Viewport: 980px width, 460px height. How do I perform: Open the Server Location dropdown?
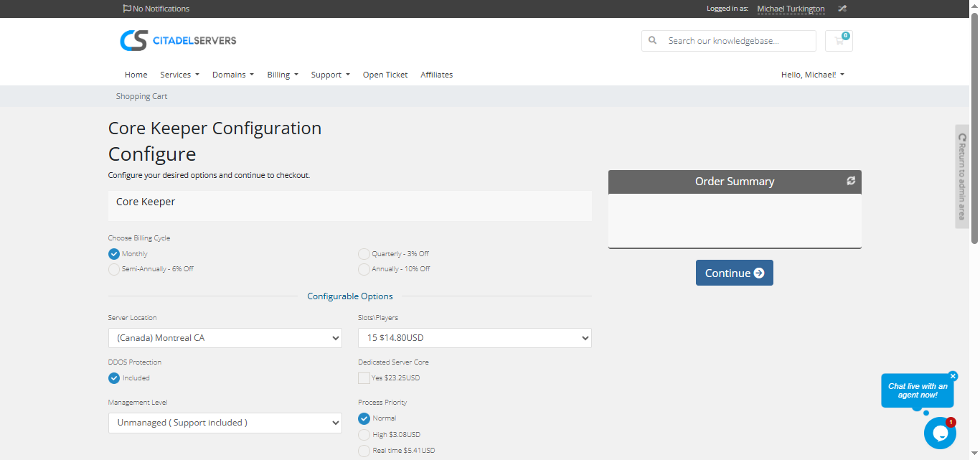[225, 337]
